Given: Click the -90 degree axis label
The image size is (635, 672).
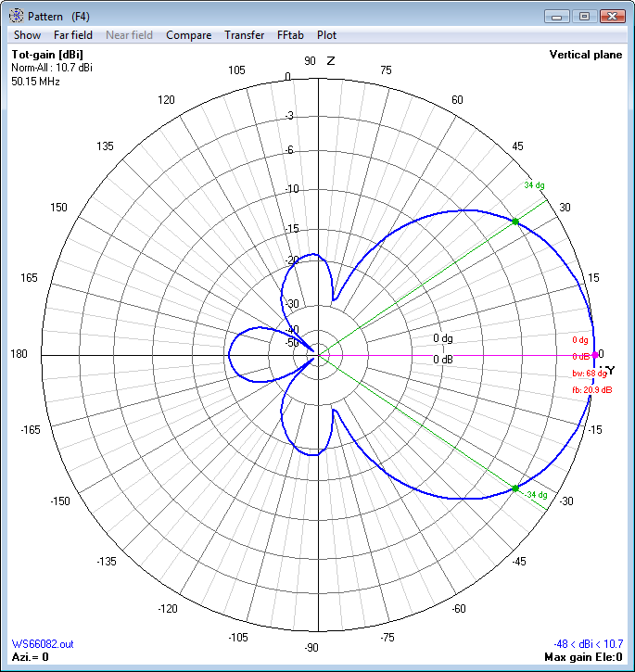Looking at the screenshot, I should tap(311, 648).
